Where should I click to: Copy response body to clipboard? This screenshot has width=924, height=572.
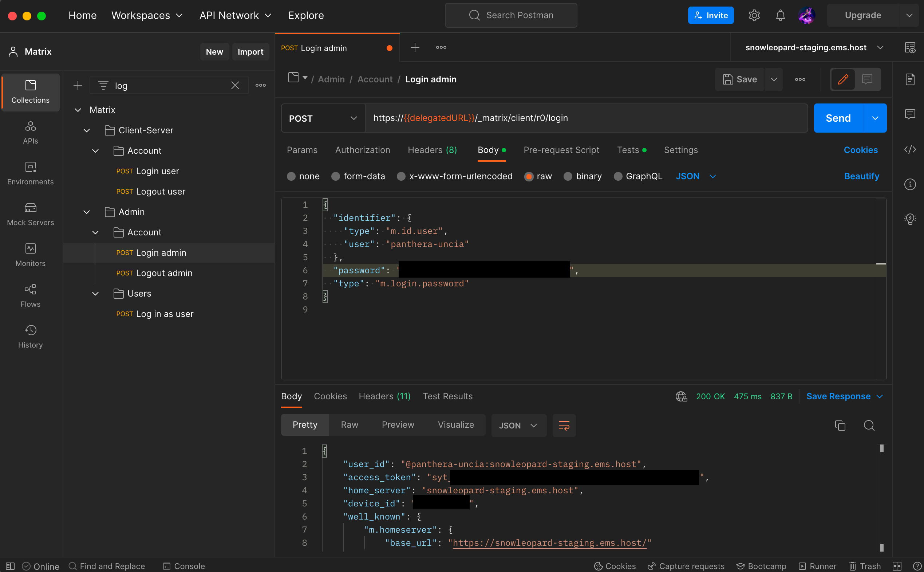point(840,425)
